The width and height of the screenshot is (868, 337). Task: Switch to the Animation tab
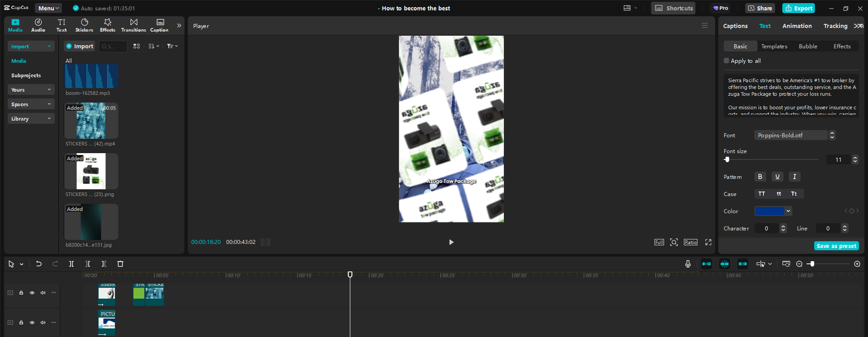click(797, 26)
